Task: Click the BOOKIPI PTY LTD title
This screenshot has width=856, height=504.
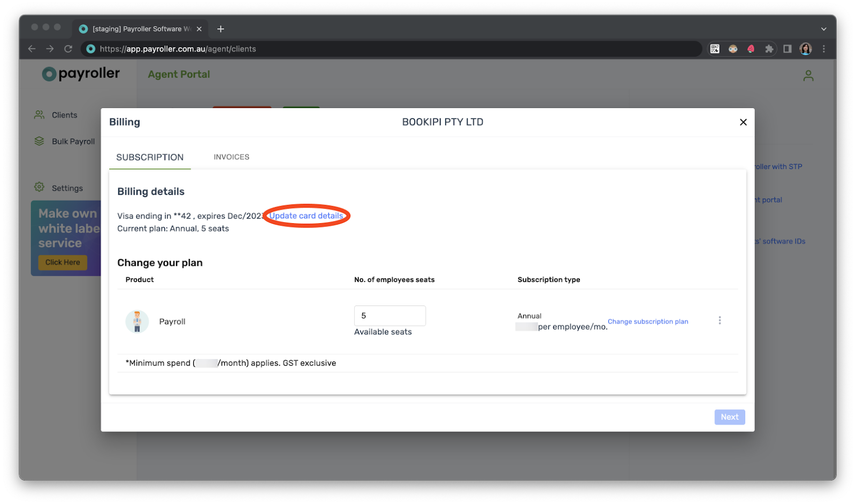Action: 442,122
